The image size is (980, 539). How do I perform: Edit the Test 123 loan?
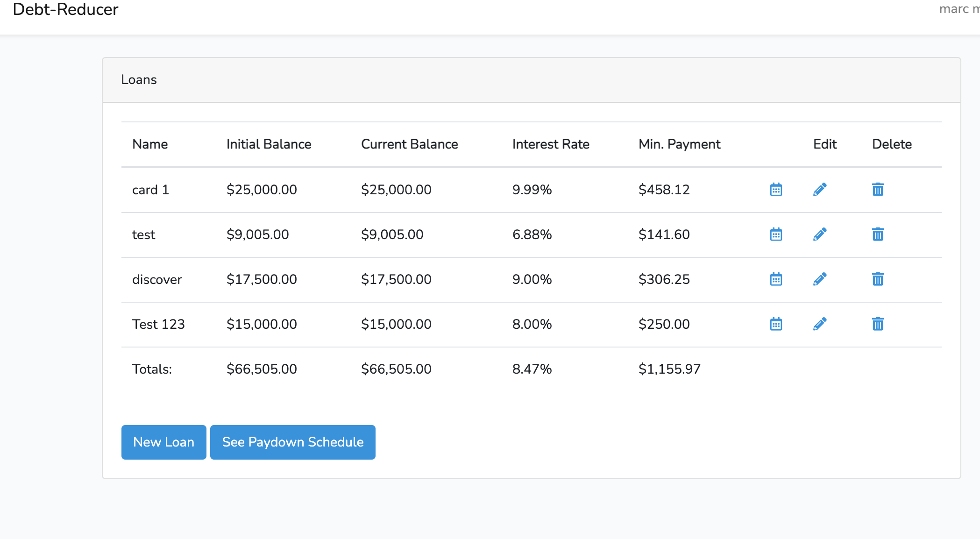(x=820, y=324)
